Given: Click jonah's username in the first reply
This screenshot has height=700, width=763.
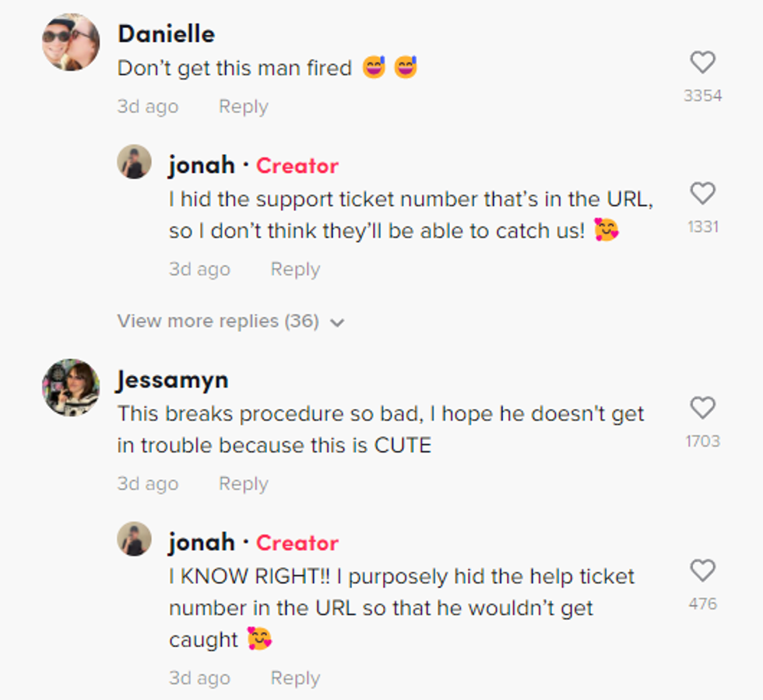Looking at the screenshot, I should tap(202, 165).
